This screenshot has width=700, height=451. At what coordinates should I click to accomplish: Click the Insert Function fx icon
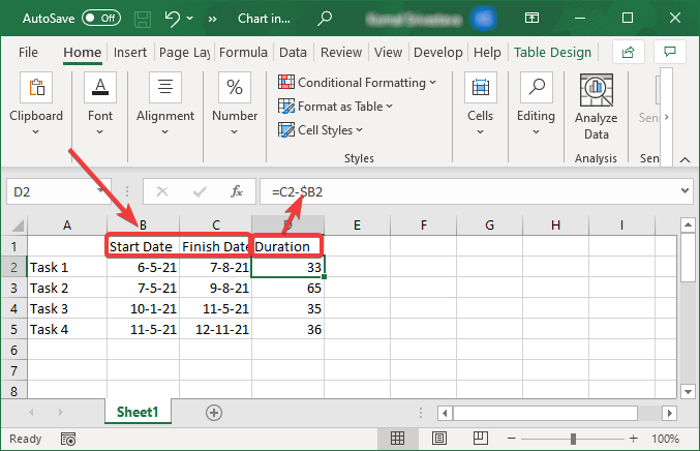pos(237,190)
